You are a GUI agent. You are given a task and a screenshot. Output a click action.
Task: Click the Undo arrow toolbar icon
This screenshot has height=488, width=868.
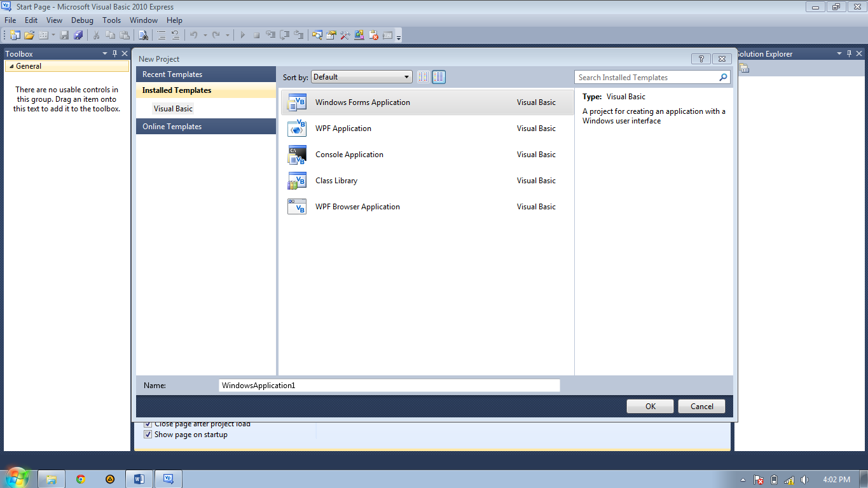pyautogui.click(x=194, y=35)
